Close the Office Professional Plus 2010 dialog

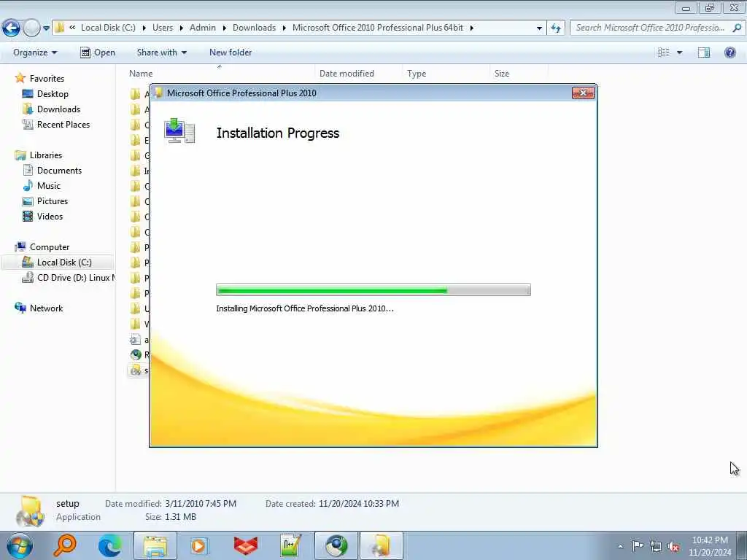point(583,93)
